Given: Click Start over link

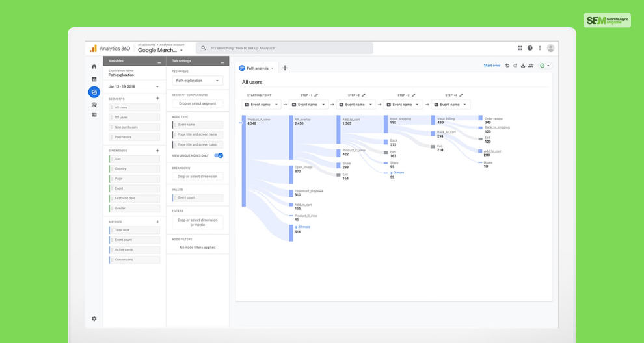Looking at the screenshot, I should coord(492,66).
